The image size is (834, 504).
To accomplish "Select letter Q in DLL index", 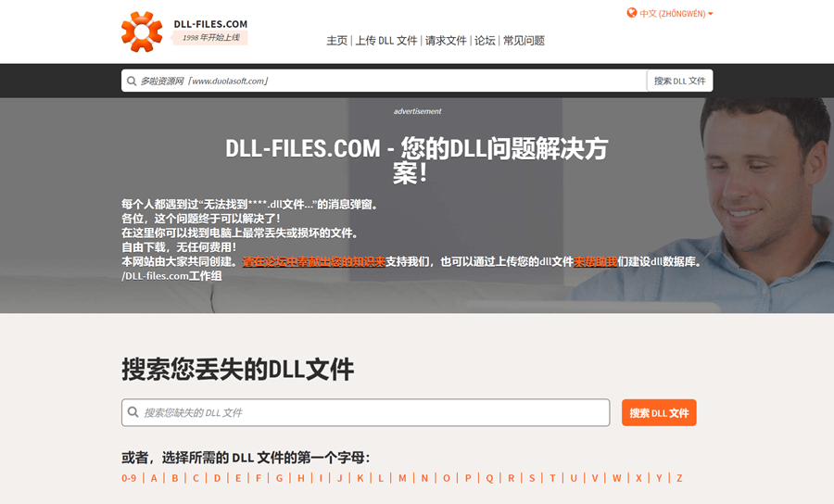I will pos(489,478).
